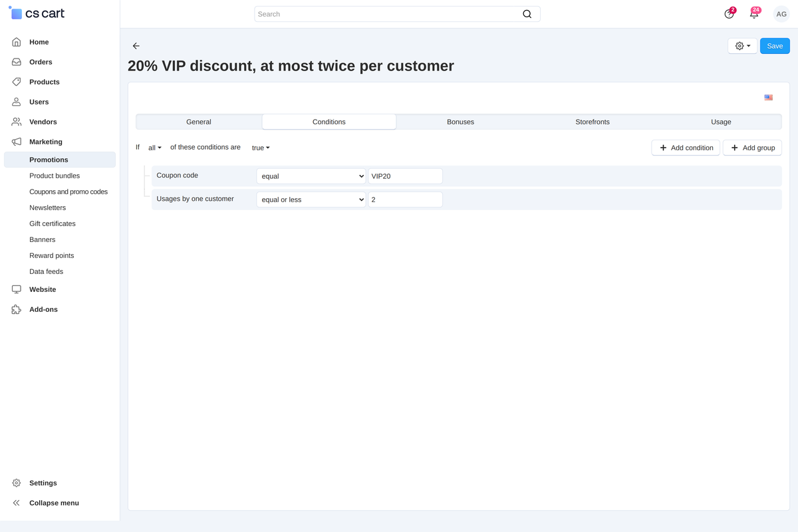This screenshot has width=798, height=532.
Task: Open the 'true' conditions dropdown
Action: click(x=261, y=148)
